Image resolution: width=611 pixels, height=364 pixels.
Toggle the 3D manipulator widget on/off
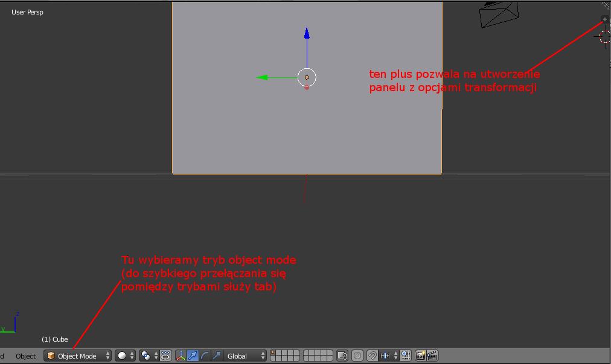[181, 356]
